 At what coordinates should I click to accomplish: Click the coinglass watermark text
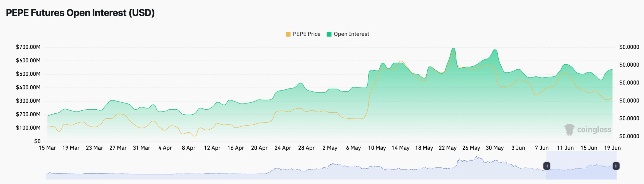(594, 130)
